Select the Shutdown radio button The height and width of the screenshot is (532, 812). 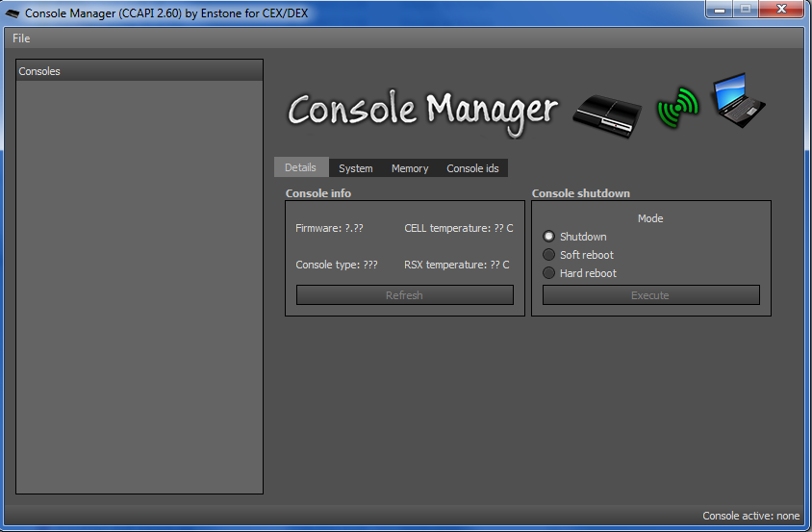pyautogui.click(x=549, y=237)
